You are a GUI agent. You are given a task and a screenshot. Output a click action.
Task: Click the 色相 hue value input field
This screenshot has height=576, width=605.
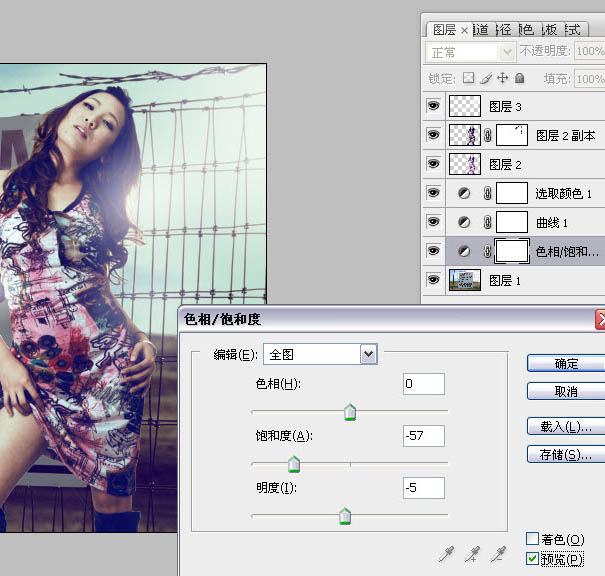tap(423, 384)
